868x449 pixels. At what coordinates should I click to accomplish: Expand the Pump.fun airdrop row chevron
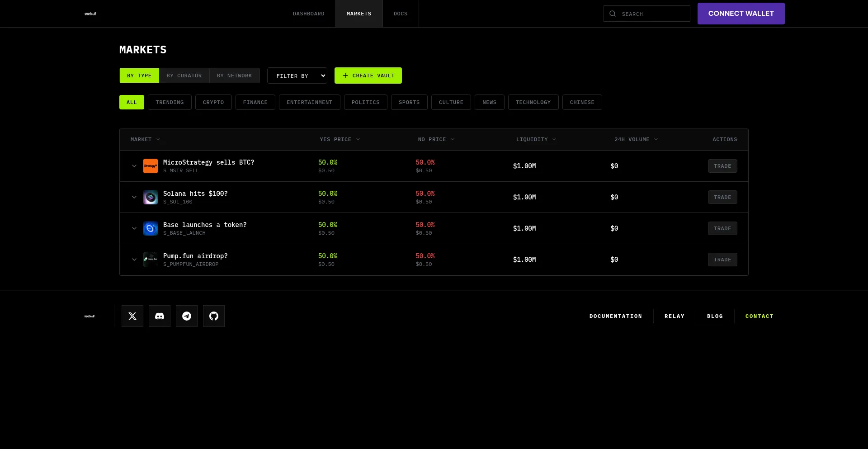(134, 260)
